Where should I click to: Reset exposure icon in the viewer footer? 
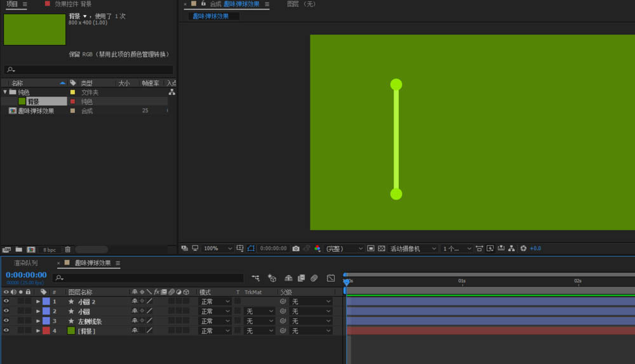click(x=523, y=249)
